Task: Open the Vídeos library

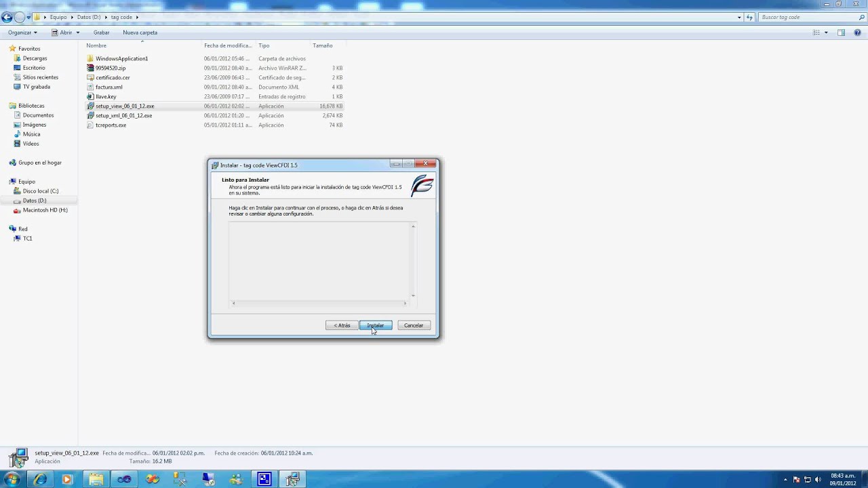Action: click(x=31, y=144)
